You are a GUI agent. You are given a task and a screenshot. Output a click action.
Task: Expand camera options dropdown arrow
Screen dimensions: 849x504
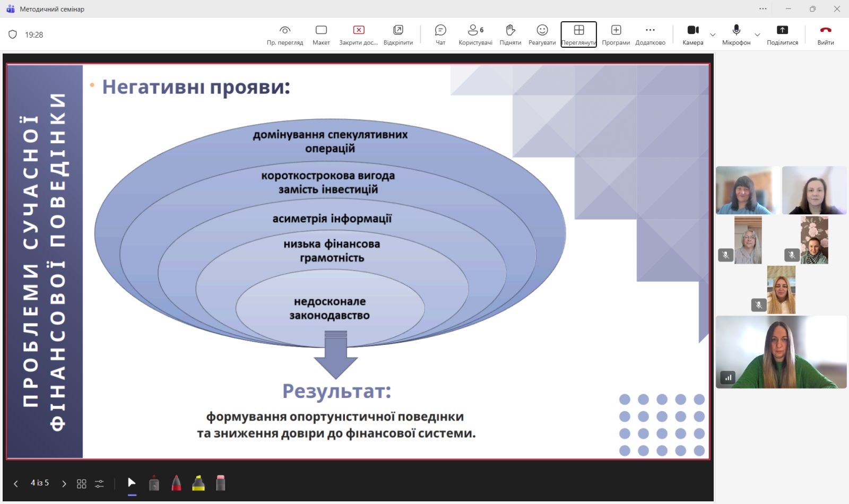(x=713, y=35)
